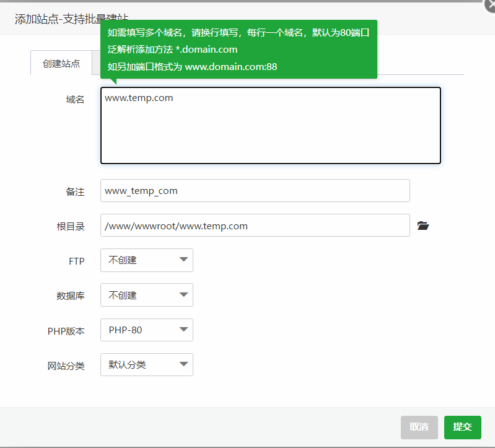Click the PHP版本 label

coord(66,331)
